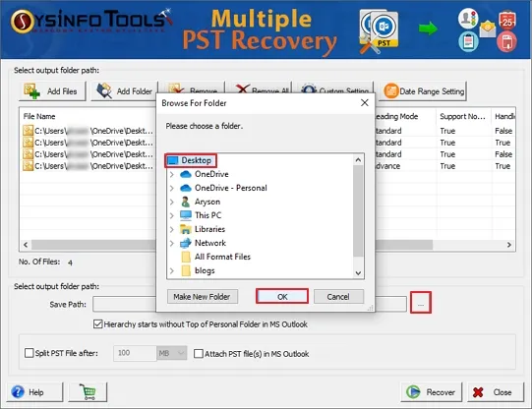Click the Close red X icon
Screen dimensions: 532x409
(x=478, y=392)
